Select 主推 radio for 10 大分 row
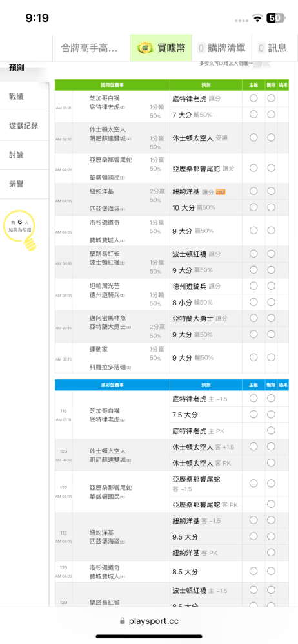Image resolution: width=298 pixels, height=644 pixels. (253, 207)
